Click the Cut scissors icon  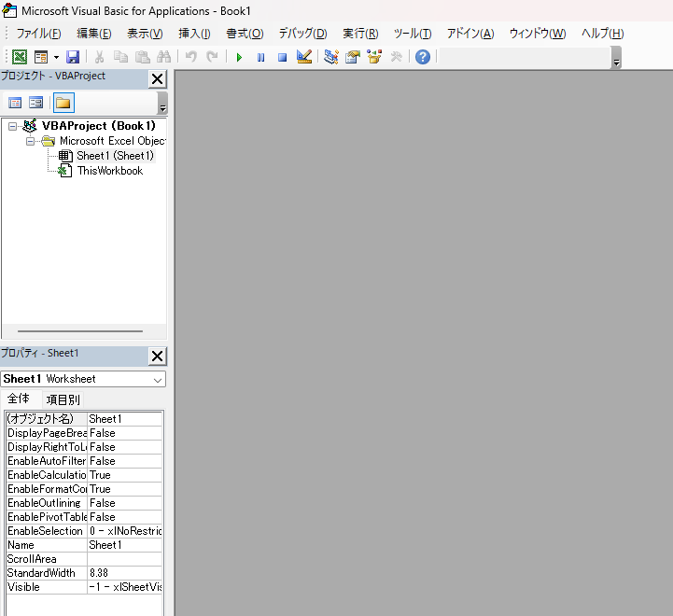(x=100, y=57)
